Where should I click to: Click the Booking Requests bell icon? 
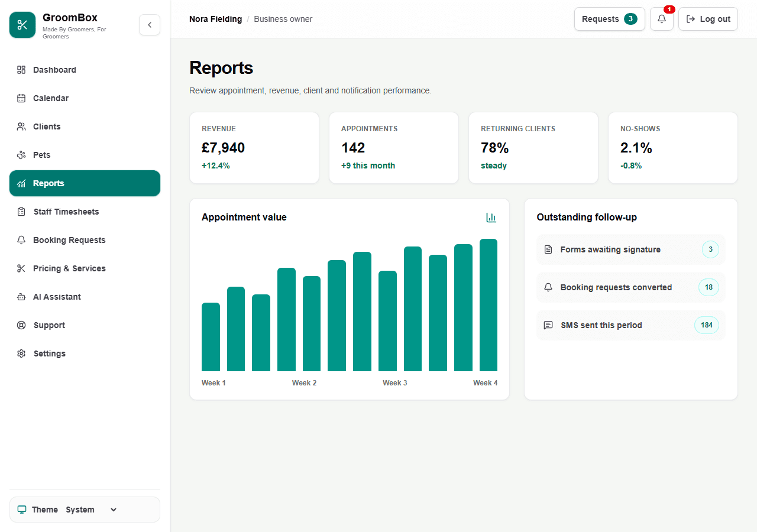click(21, 240)
